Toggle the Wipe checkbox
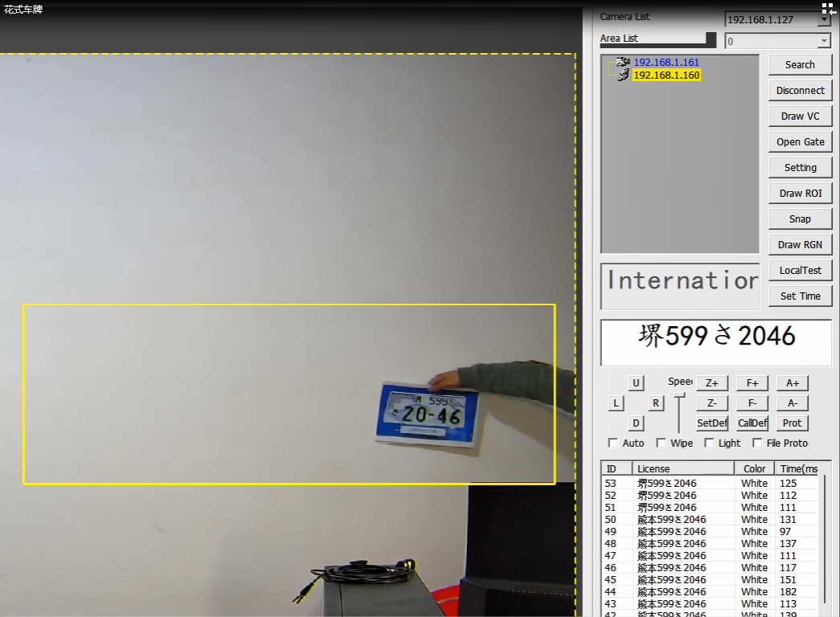The image size is (840, 617). pos(662,443)
